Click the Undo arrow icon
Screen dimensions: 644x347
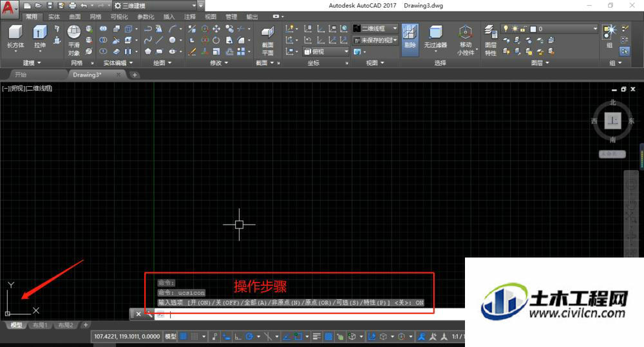(x=84, y=6)
